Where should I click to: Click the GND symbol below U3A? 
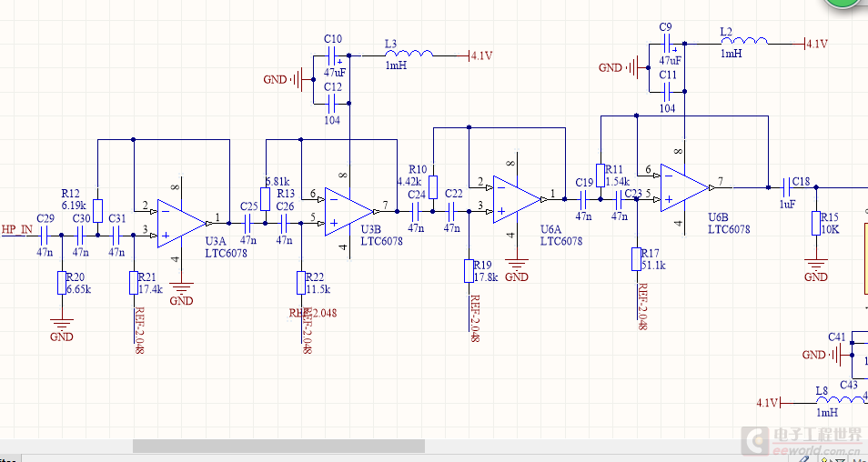[181, 293]
